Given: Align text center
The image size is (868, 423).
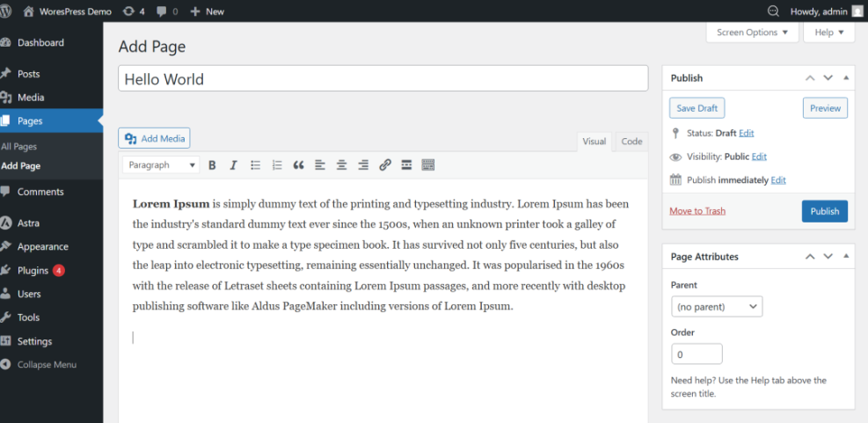Looking at the screenshot, I should tap(341, 165).
